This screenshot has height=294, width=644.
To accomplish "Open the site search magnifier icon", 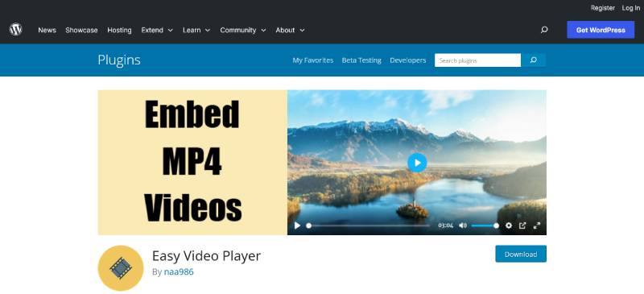I will tap(544, 30).
